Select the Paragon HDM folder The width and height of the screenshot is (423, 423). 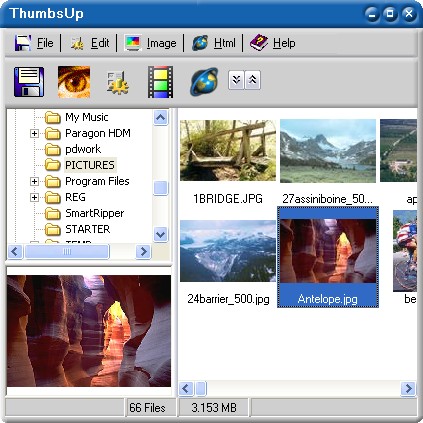pos(98,133)
